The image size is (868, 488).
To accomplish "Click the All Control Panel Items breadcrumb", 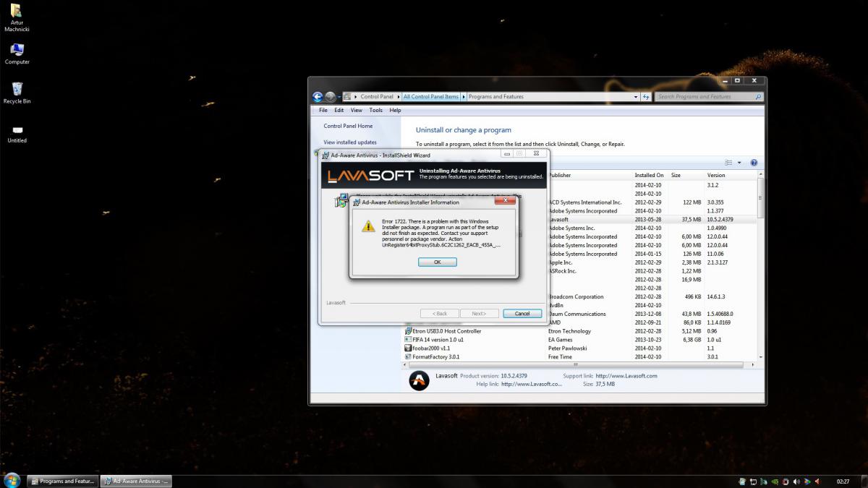I will pos(431,97).
